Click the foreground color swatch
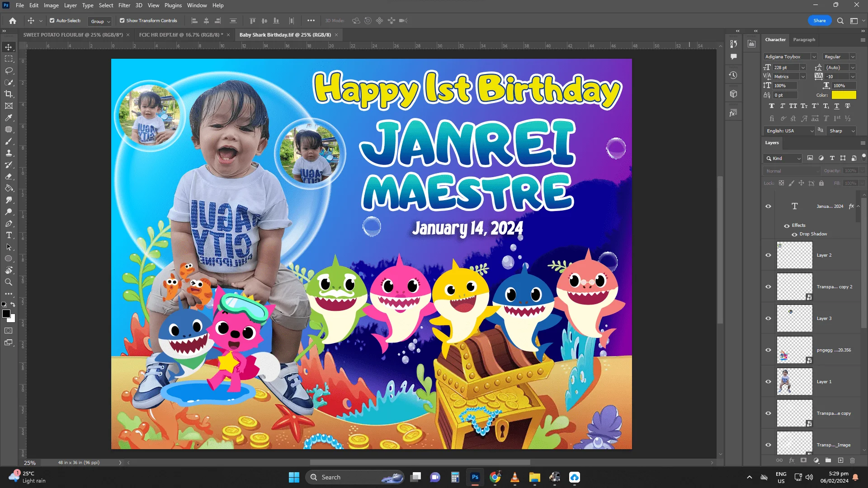The height and width of the screenshot is (488, 868). [6, 314]
